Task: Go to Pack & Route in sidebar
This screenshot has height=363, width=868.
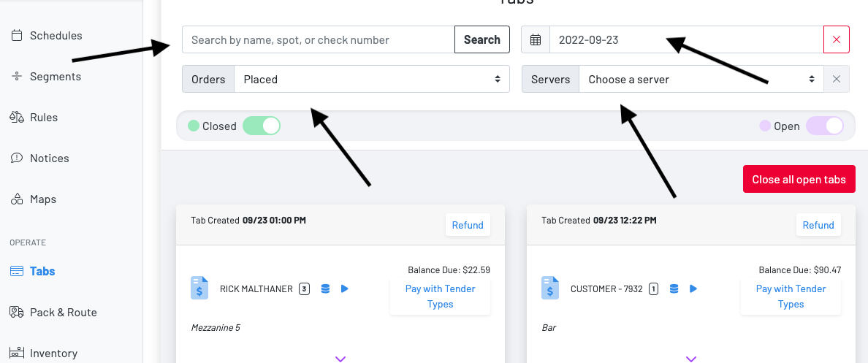Action: pos(63,312)
